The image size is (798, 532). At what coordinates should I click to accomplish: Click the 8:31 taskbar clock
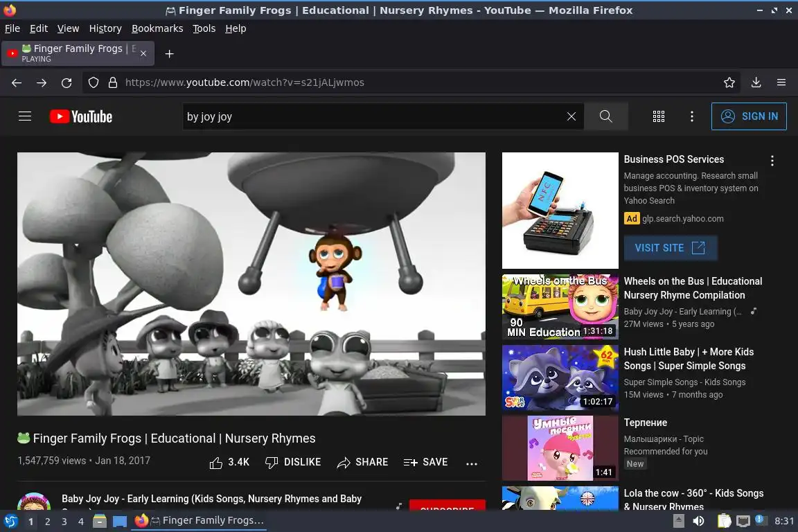[x=783, y=521]
